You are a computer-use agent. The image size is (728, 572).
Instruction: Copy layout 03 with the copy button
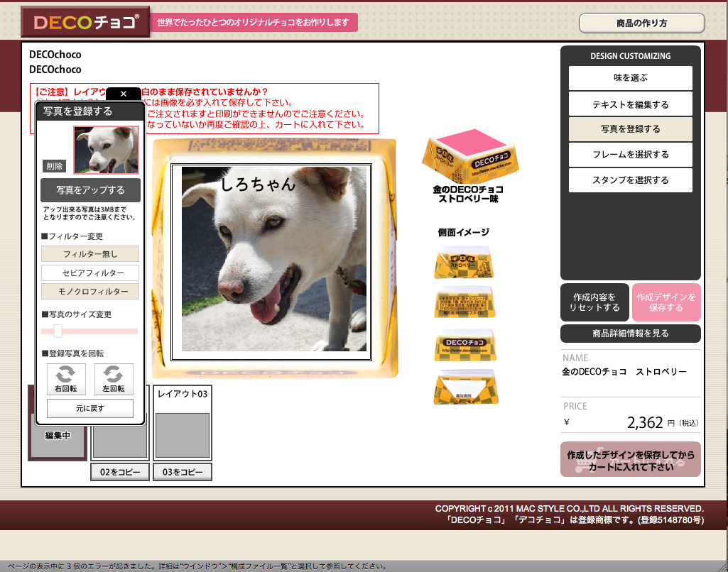[183, 472]
